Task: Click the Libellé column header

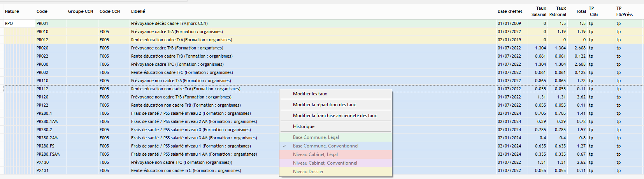Action: [138, 11]
